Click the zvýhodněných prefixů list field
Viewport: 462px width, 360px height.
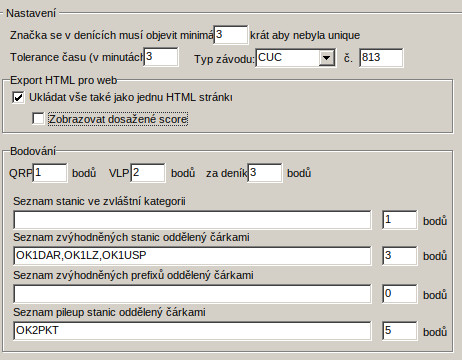click(192, 294)
